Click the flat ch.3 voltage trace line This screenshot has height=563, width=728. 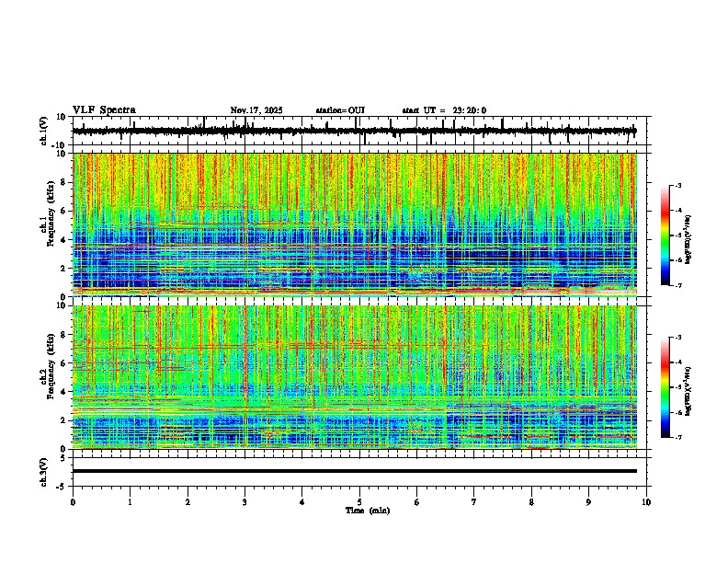click(x=355, y=471)
